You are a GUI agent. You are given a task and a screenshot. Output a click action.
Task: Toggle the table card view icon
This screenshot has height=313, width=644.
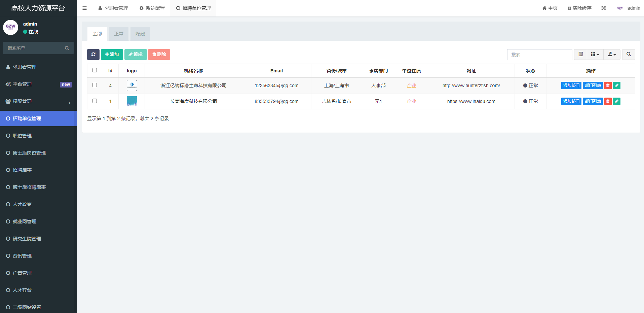tap(580, 55)
